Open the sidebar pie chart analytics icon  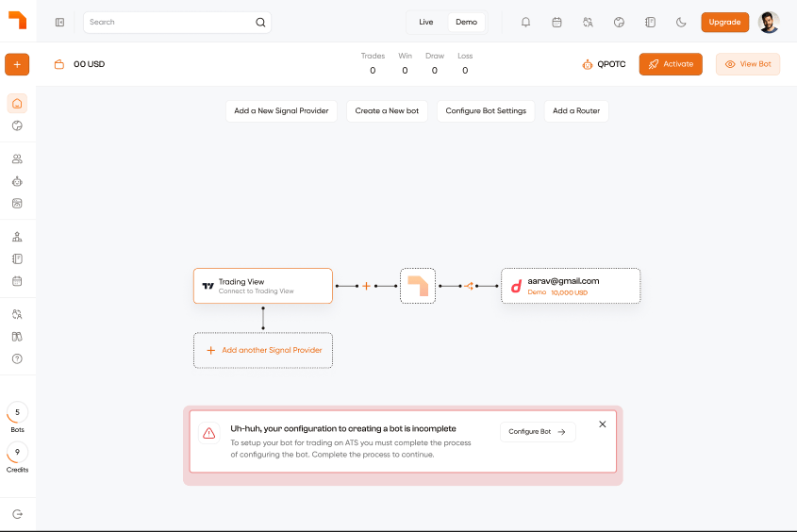[x=17, y=126]
